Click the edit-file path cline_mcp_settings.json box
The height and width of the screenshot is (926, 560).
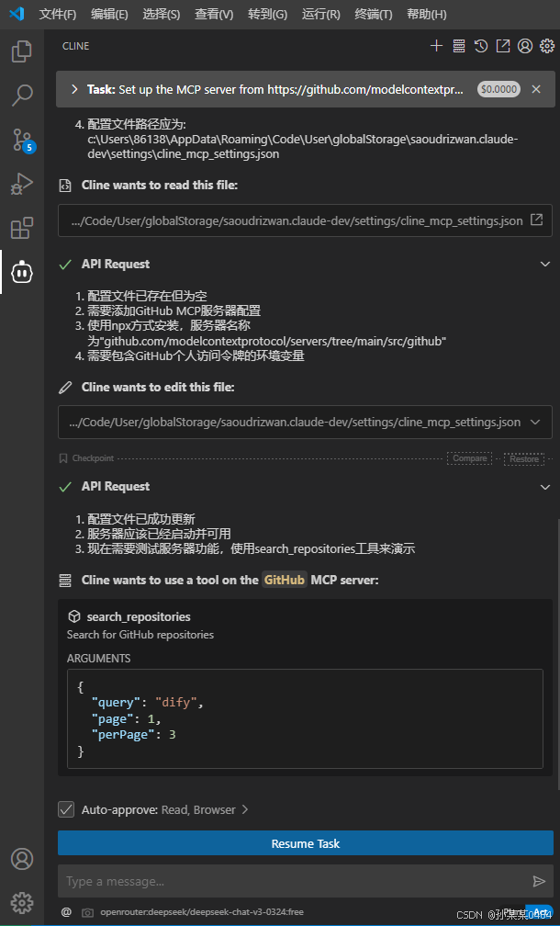[x=305, y=423]
